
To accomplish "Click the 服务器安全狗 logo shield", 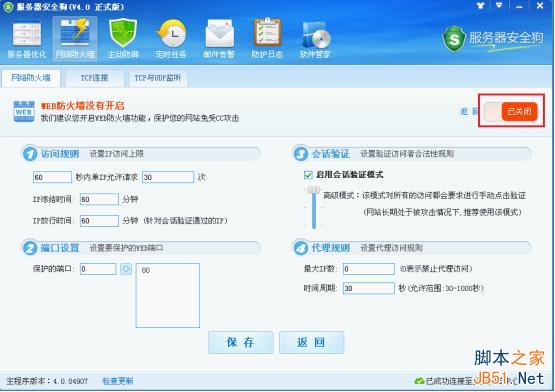I will [453, 39].
